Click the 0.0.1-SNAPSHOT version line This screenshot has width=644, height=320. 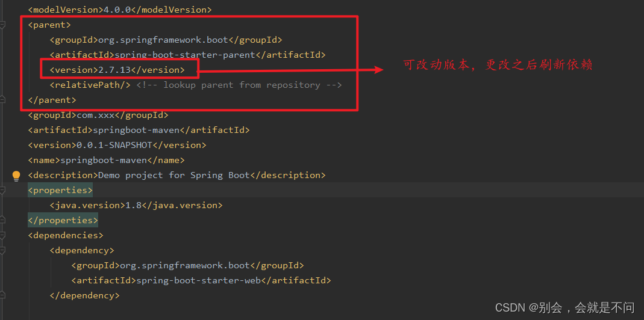117,145
